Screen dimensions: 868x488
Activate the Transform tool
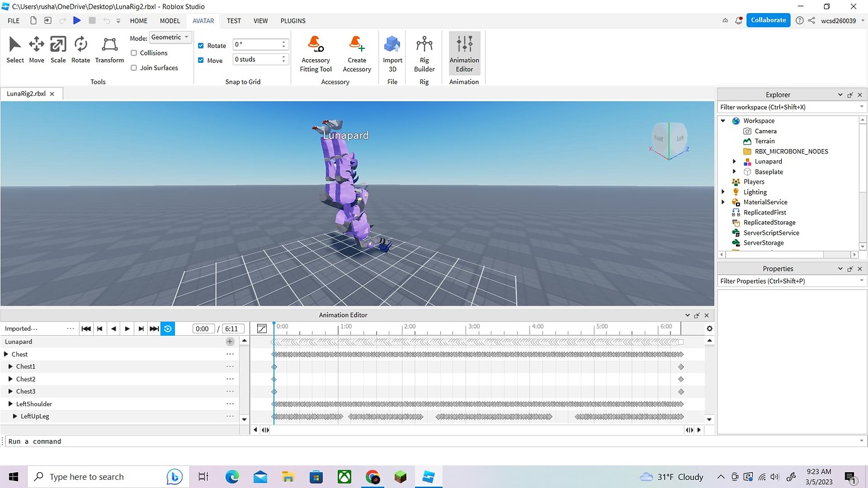coord(109,50)
